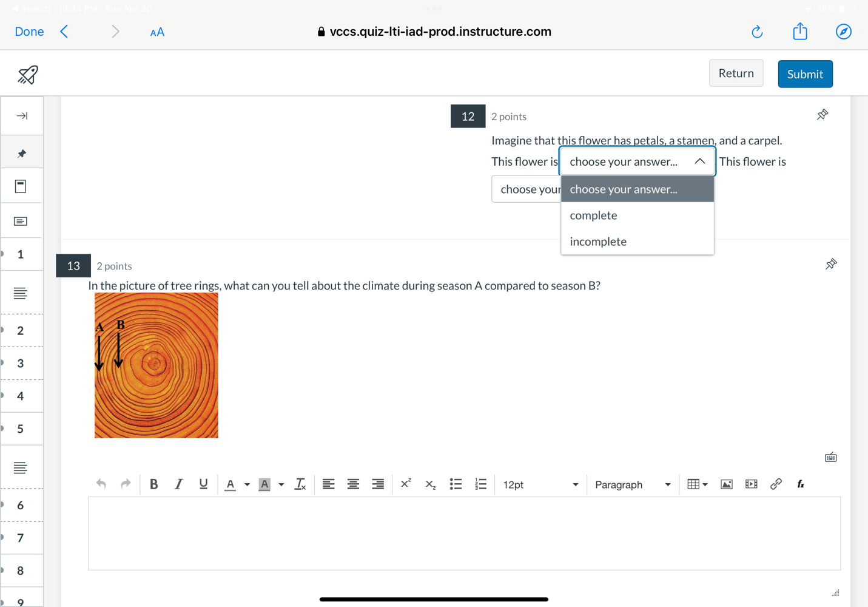Apply italic formatting in editor toolbar
This screenshot has width=868, height=607.
tap(178, 484)
